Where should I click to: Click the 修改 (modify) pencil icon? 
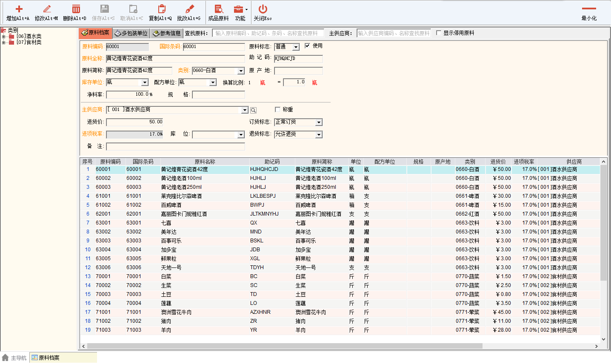point(47,9)
